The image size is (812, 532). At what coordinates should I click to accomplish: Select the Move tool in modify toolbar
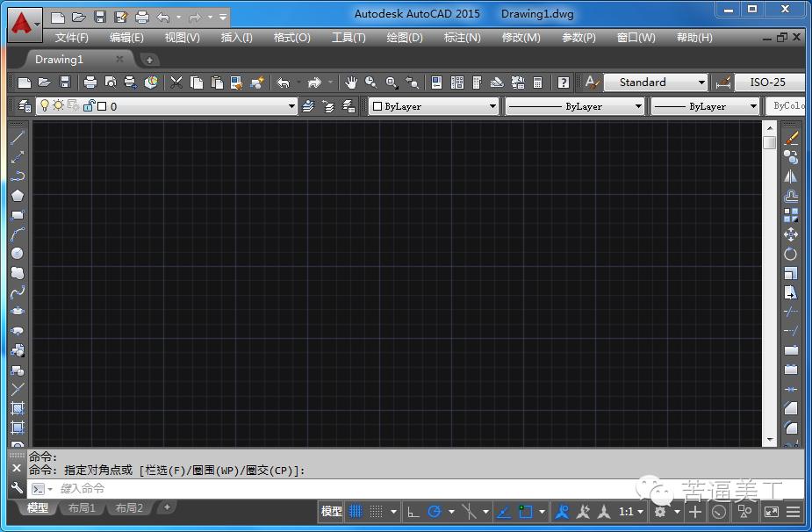791,234
